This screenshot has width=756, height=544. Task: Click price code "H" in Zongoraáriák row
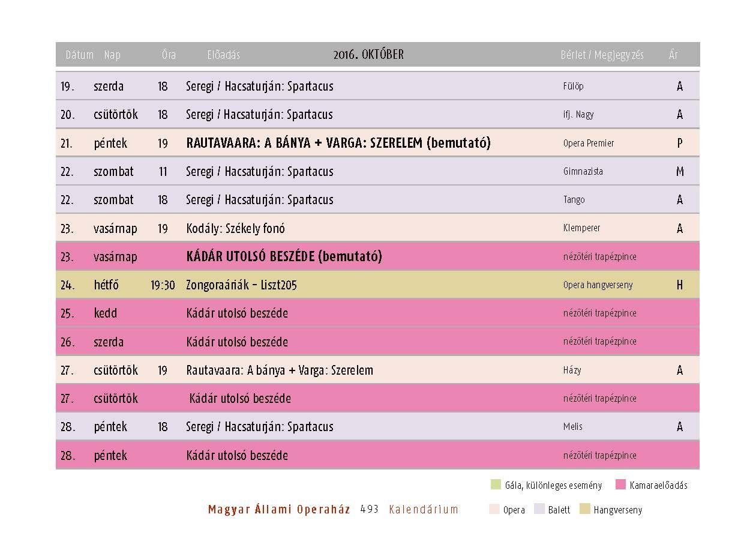[x=680, y=285]
